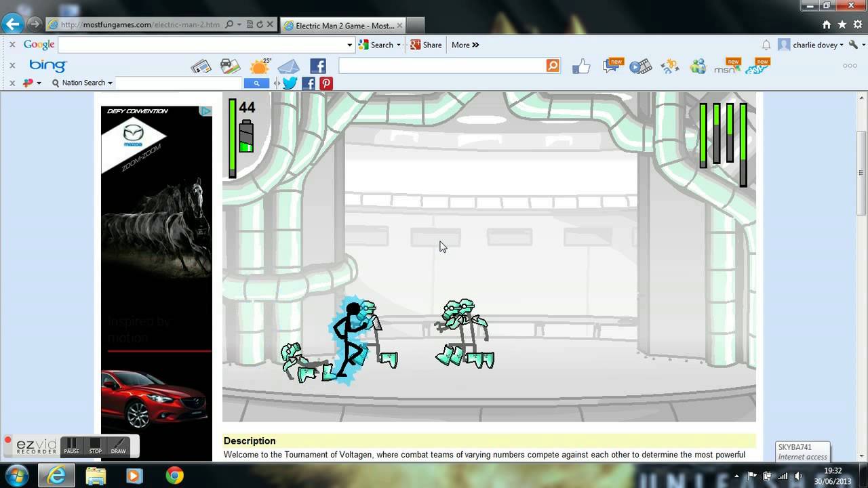Click the mostfungames.com address bar
Screen dimensions: 868x488
pyautogui.click(x=141, y=24)
